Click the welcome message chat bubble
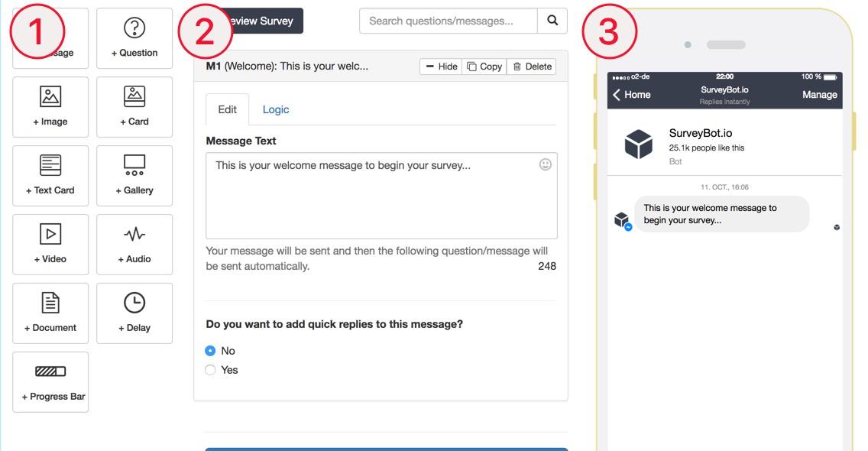Viewport: 868px width, 451px height. coord(721,214)
